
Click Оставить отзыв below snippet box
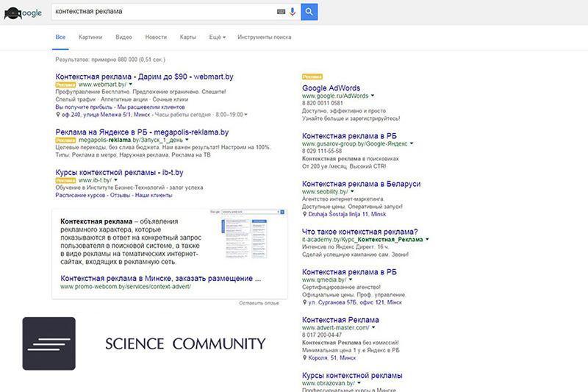[259, 303]
